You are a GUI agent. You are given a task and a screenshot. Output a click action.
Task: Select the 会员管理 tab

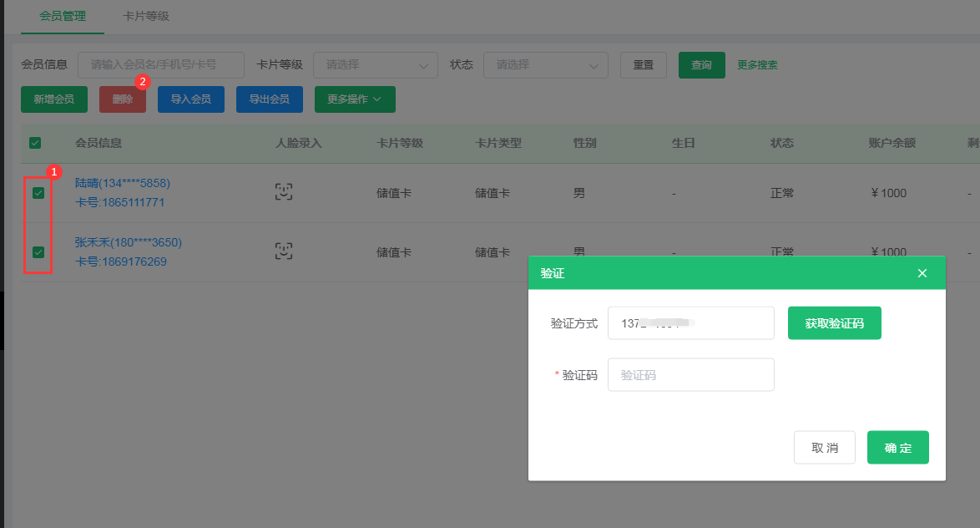[62, 15]
